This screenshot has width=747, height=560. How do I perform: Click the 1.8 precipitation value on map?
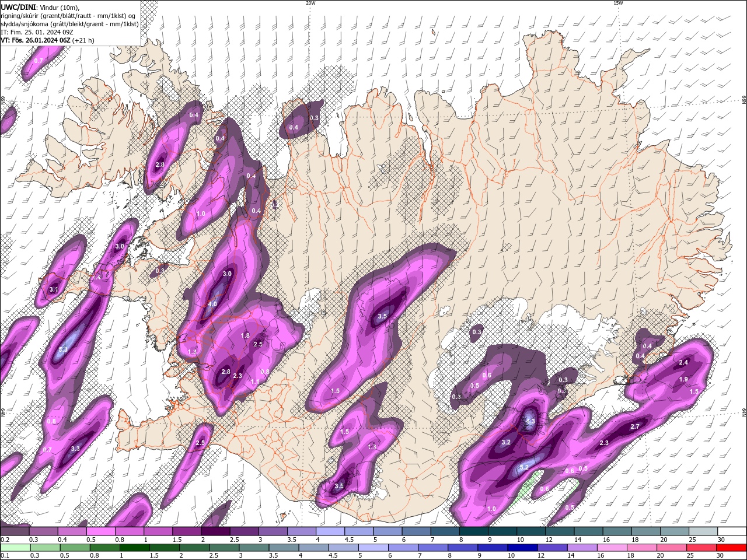245,335
